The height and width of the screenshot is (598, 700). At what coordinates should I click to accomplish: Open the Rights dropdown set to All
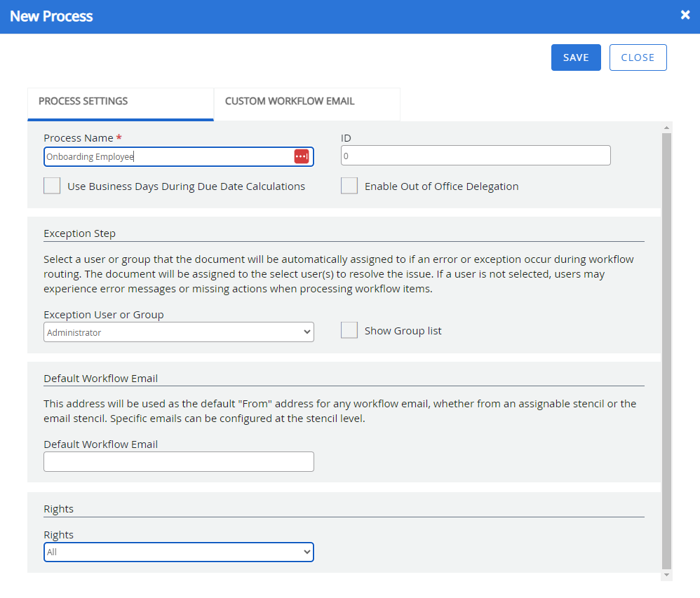(x=178, y=552)
